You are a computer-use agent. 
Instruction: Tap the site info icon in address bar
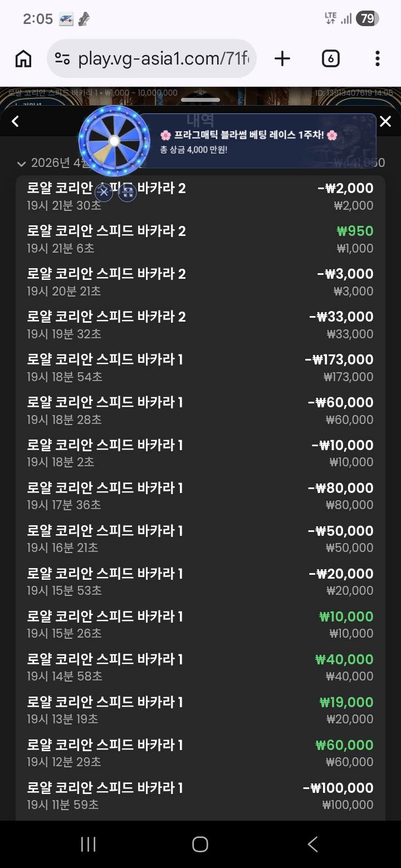[x=62, y=58]
